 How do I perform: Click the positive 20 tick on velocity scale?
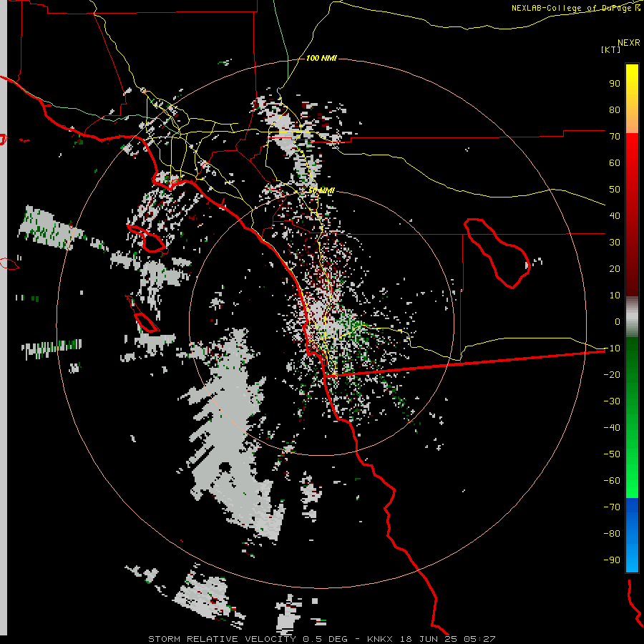point(615,269)
